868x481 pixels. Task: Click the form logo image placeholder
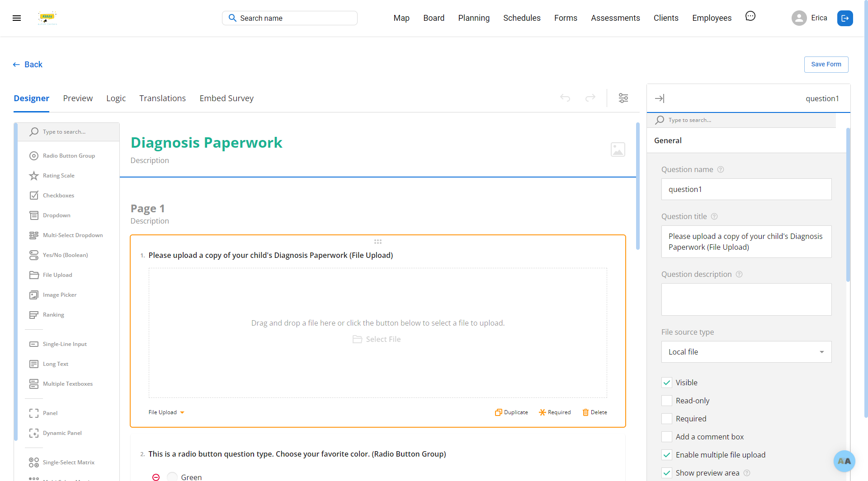618,149
